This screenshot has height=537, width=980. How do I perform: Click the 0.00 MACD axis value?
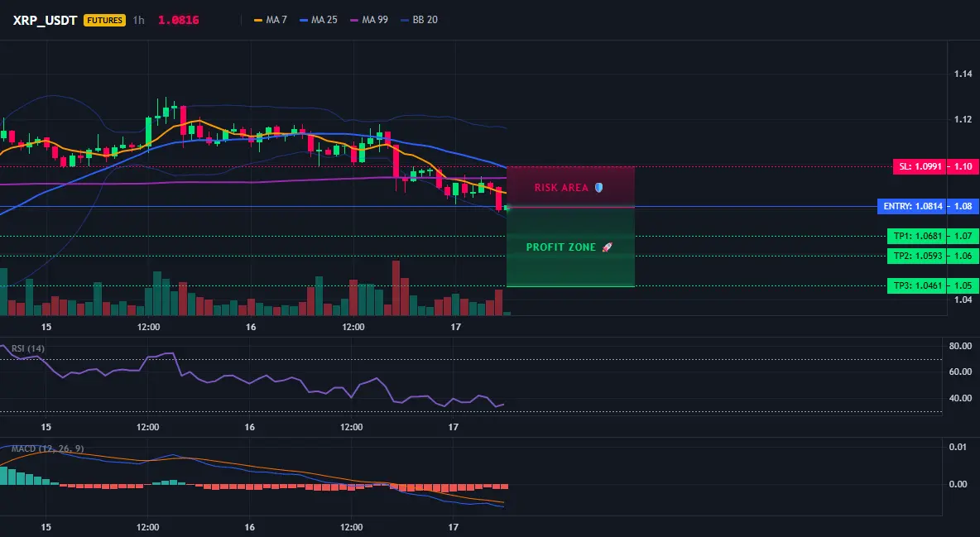tap(958, 485)
